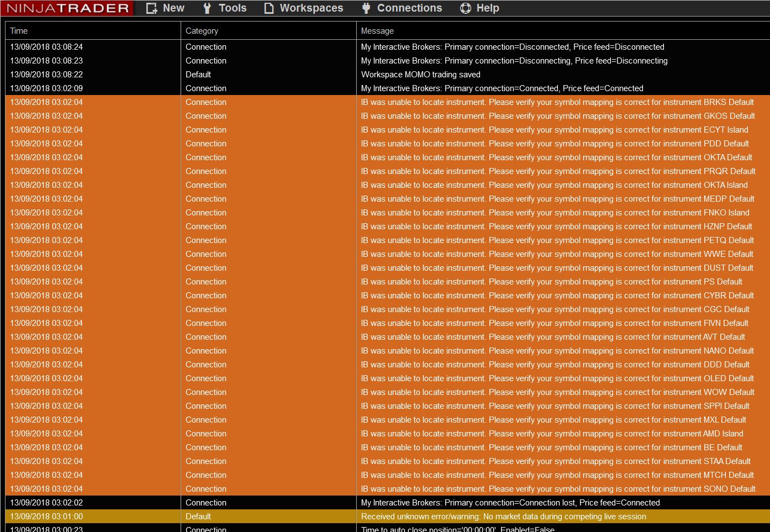Select the error message for instrument HZNP Default
770x532 pixels.
click(557, 227)
